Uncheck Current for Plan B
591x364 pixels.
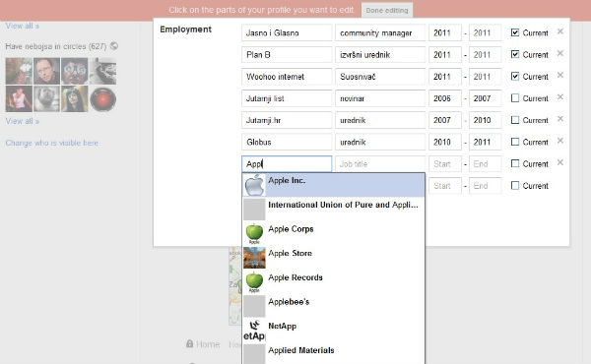tap(515, 54)
